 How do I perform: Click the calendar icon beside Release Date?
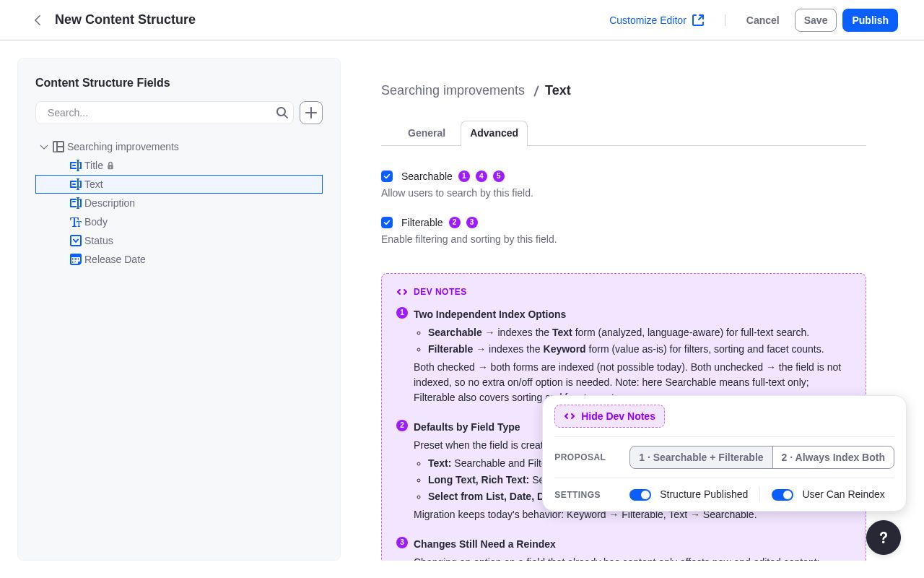click(76, 259)
